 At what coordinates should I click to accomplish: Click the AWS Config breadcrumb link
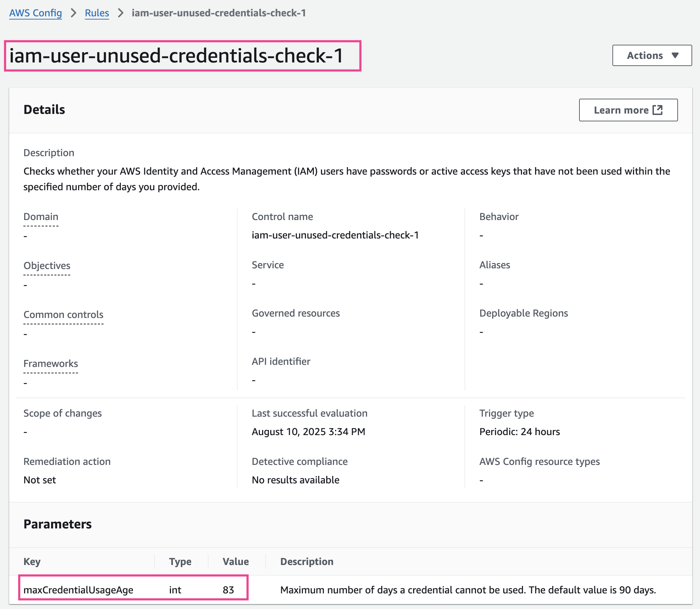(x=35, y=13)
